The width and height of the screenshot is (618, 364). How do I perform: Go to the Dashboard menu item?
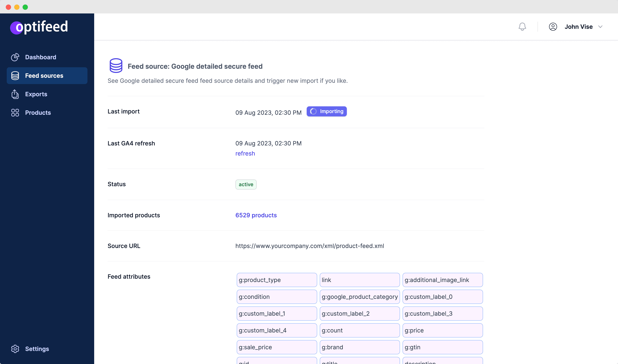(41, 57)
